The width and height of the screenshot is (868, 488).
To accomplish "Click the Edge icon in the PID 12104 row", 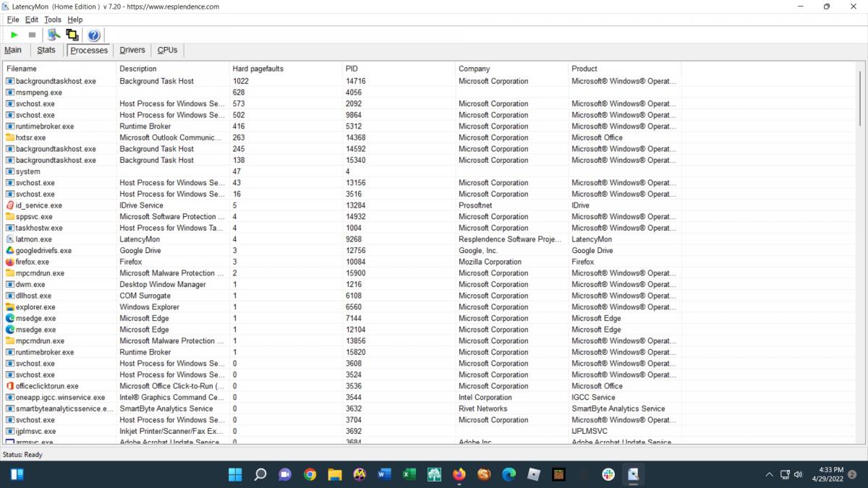I will [x=10, y=330].
